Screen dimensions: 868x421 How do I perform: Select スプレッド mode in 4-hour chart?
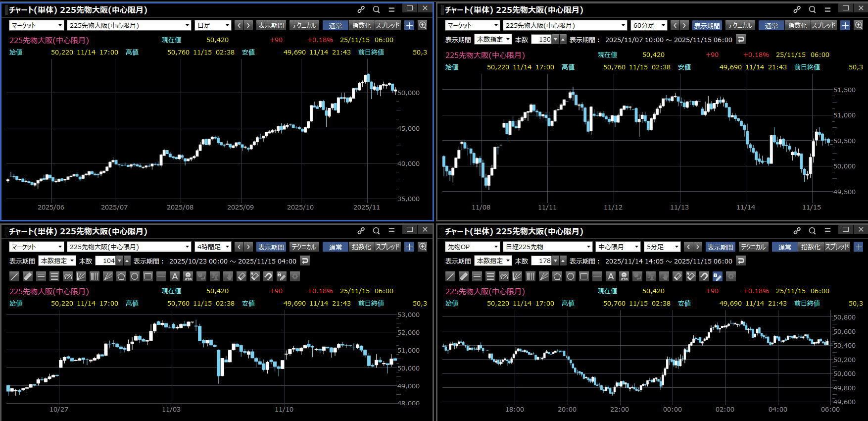(x=388, y=247)
